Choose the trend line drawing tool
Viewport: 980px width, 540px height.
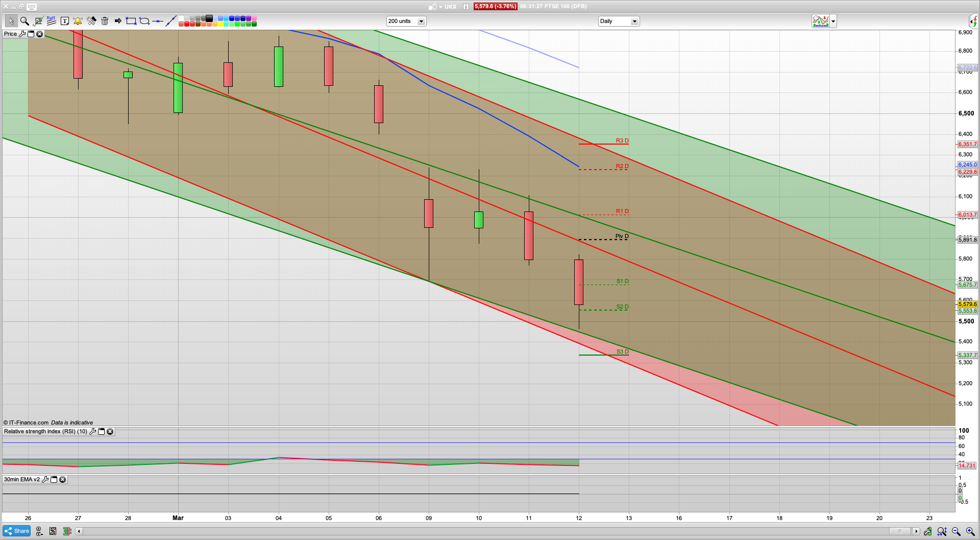171,21
